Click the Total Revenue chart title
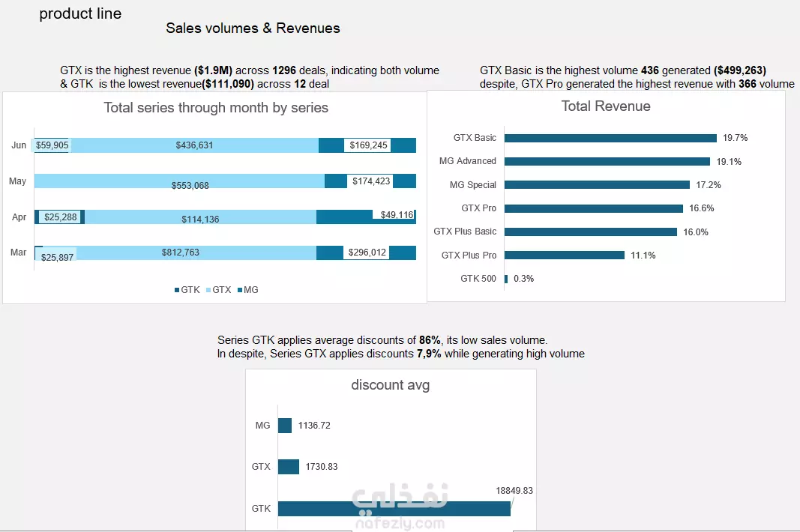Viewport: 800px width, 532px height. (x=606, y=106)
